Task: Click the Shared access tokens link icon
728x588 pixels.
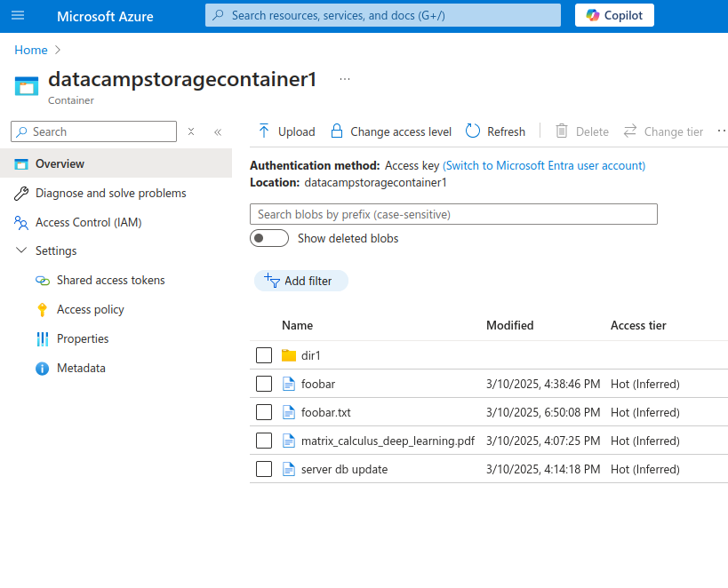Action: click(x=43, y=281)
